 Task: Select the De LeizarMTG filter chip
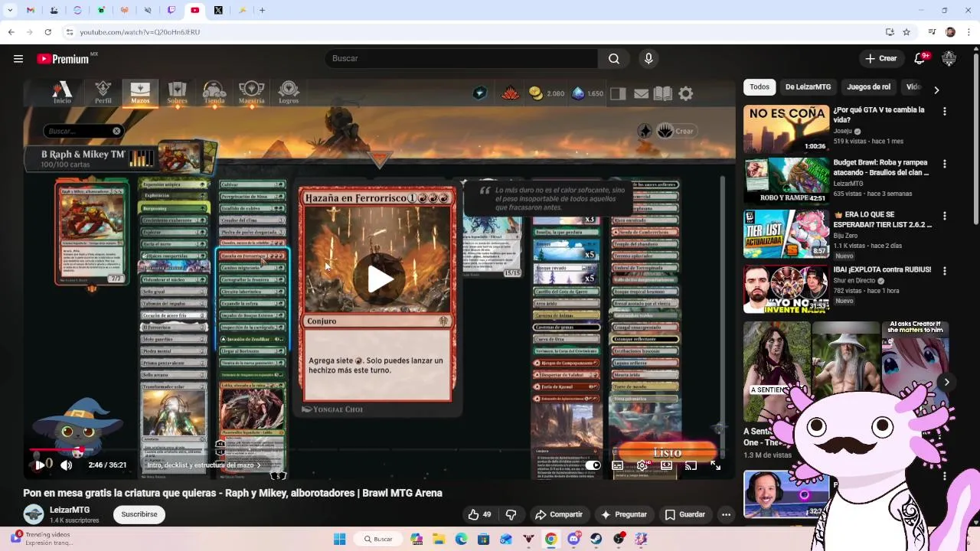(x=808, y=87)
